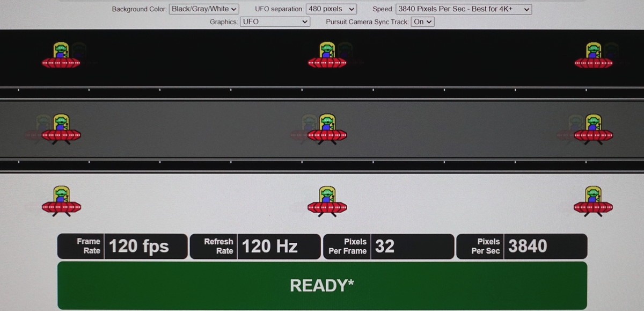The height and width of the screenshot is (311, 644).
Task: Click the right UFO in white strip
Action: (593, 201)
